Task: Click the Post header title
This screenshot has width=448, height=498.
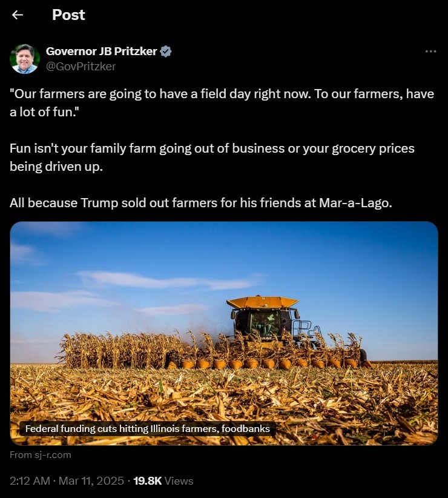Action: (x=68, y=15)
